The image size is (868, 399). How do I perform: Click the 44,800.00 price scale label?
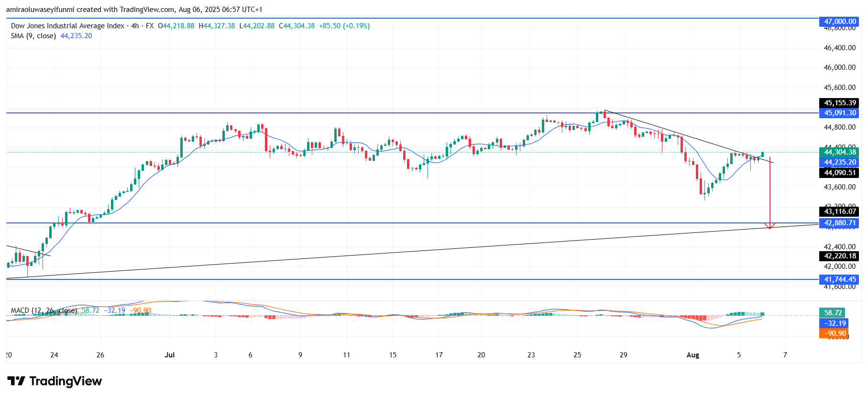(840, 127)
